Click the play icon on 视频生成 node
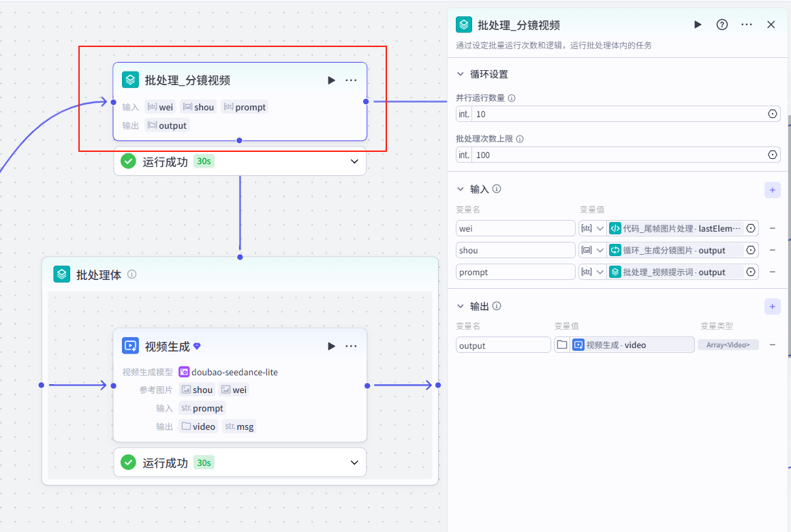791x532 pixels. point(331,346)
